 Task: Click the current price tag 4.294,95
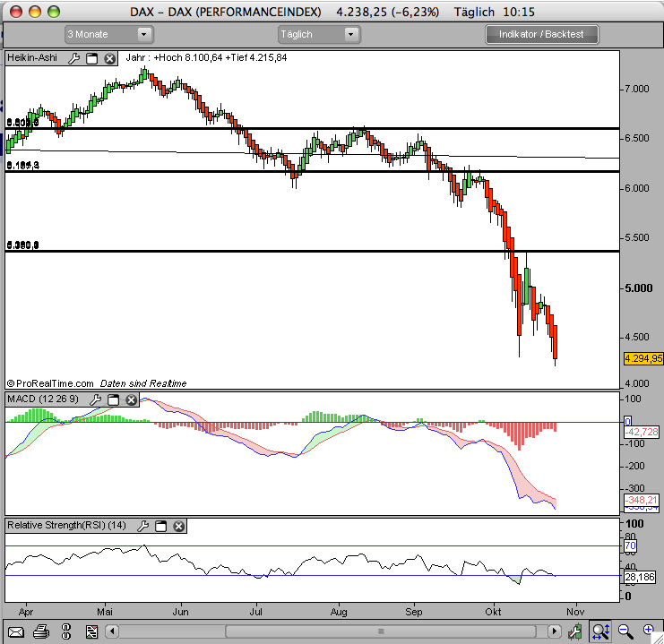tap(643, 358)
